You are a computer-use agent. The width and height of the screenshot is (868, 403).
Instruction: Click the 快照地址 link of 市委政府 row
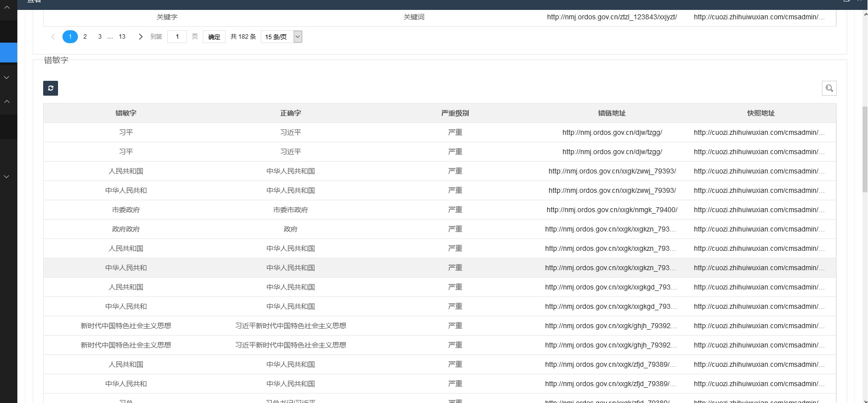[x=759, y=210]
